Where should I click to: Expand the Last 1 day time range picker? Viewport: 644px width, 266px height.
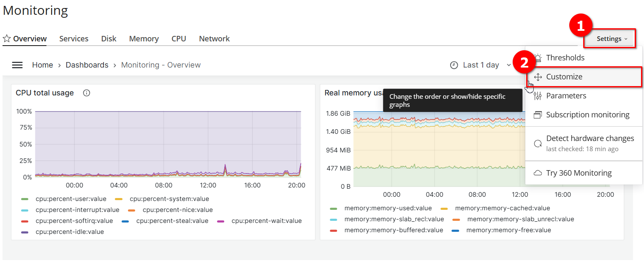click(481, 65)
